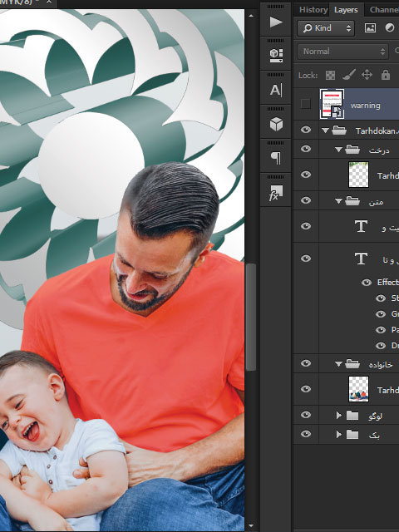This screenshot has width=399, height=532.
Task: Open the Kind filter dropdown
Action: [326, 28]
